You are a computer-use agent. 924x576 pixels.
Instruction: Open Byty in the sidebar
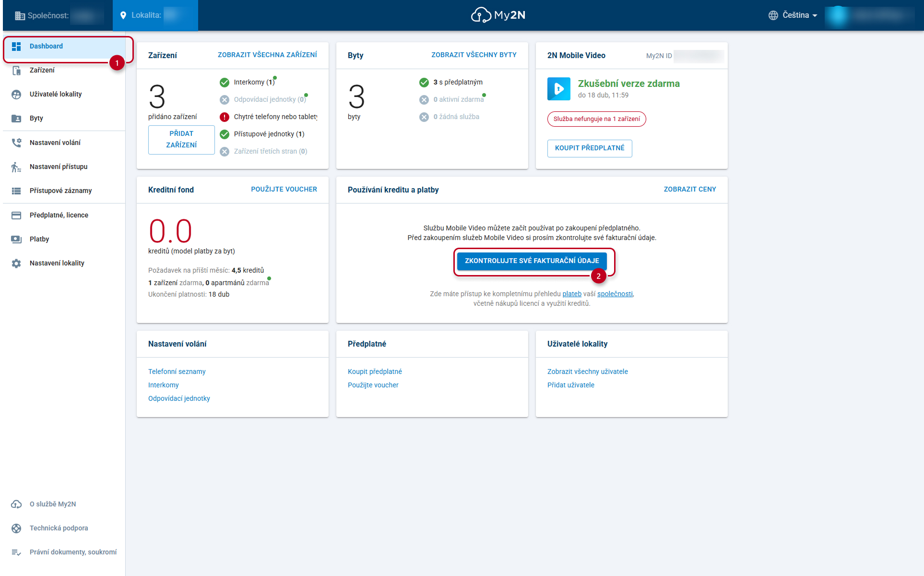[x=64, y=118]
